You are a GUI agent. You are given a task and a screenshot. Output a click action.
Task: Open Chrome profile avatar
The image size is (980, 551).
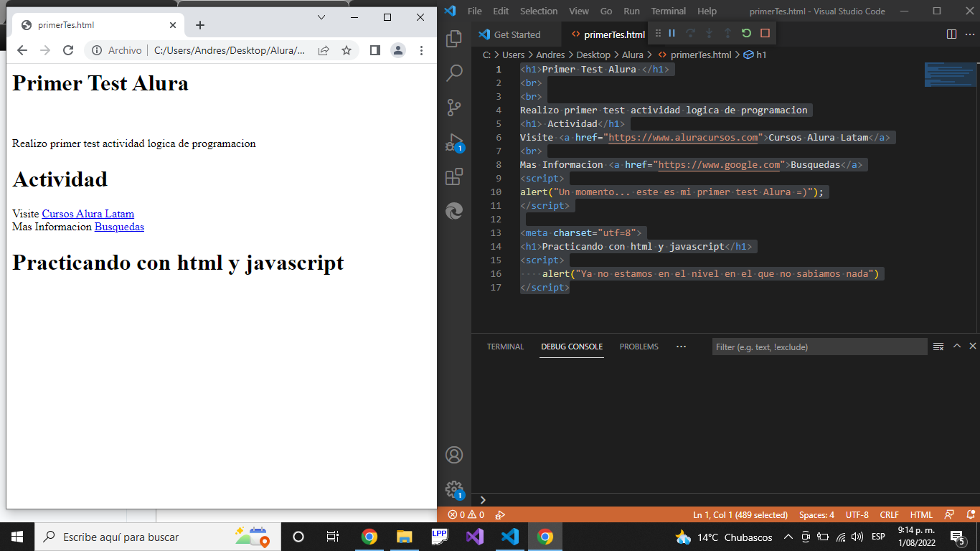pyautogui.click(x=397, y=50)
